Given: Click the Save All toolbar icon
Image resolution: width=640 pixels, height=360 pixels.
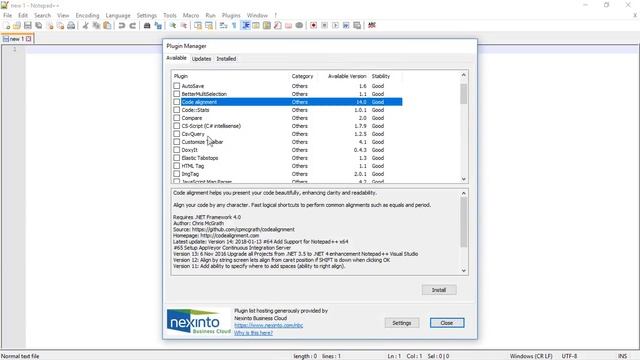Looking at the screenshot, I should point(39,26).
